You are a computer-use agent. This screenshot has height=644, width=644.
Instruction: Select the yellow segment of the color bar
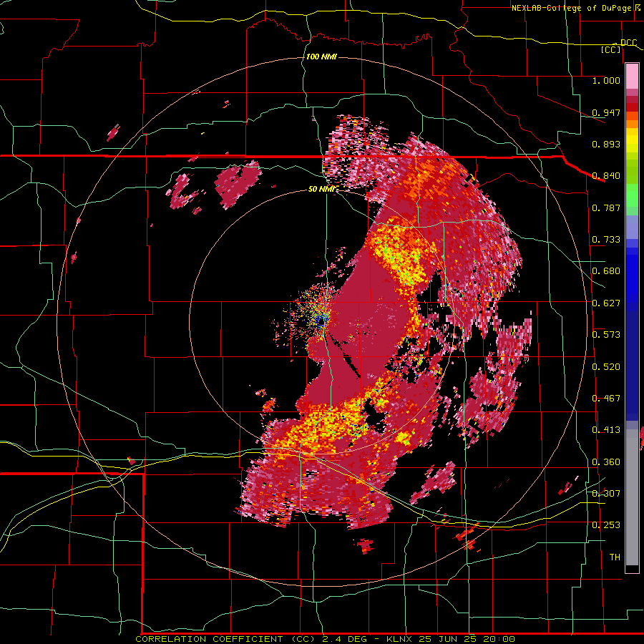pyautogui.click(x=632, y=141)
